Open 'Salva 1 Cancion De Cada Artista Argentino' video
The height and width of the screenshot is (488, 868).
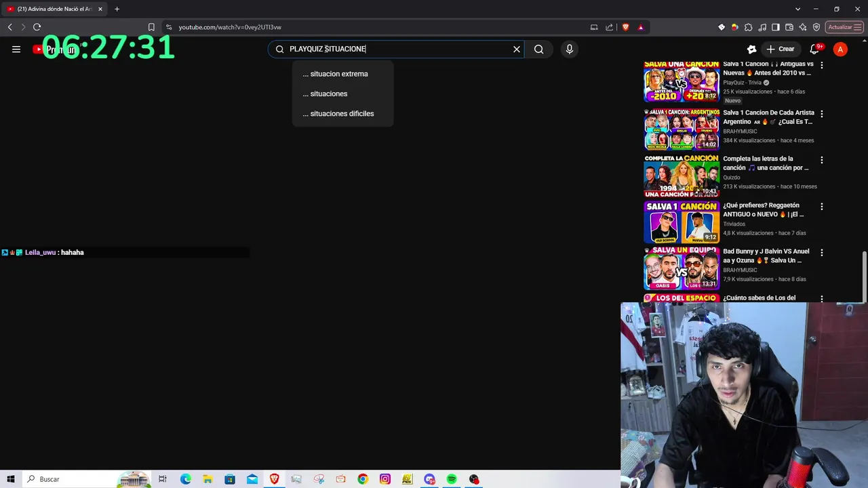click(768, 117)
